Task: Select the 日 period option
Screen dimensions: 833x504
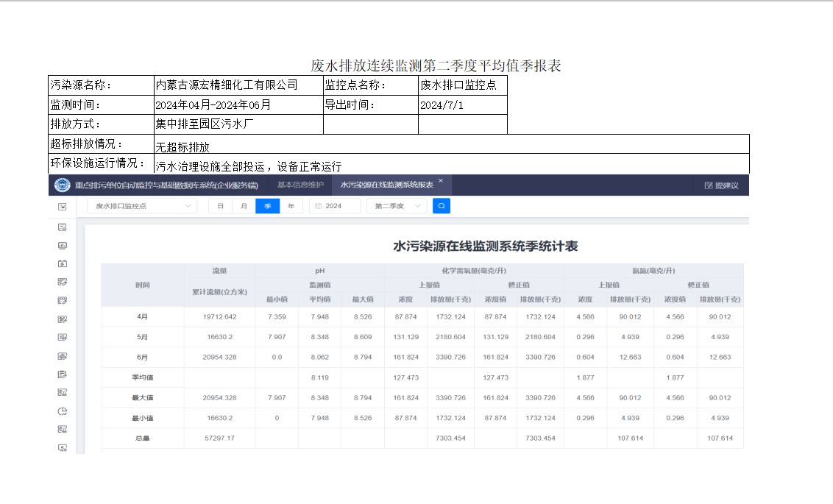Action: tap(221, 206)
